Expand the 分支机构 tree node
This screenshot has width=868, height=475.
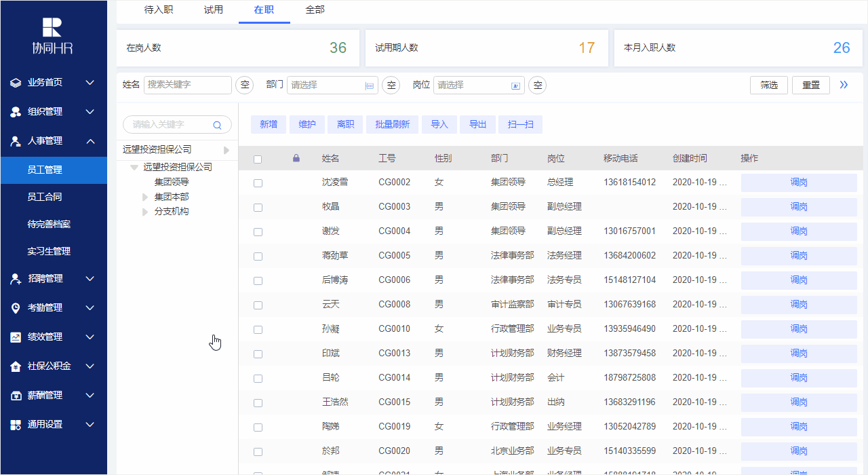point(144,212)
